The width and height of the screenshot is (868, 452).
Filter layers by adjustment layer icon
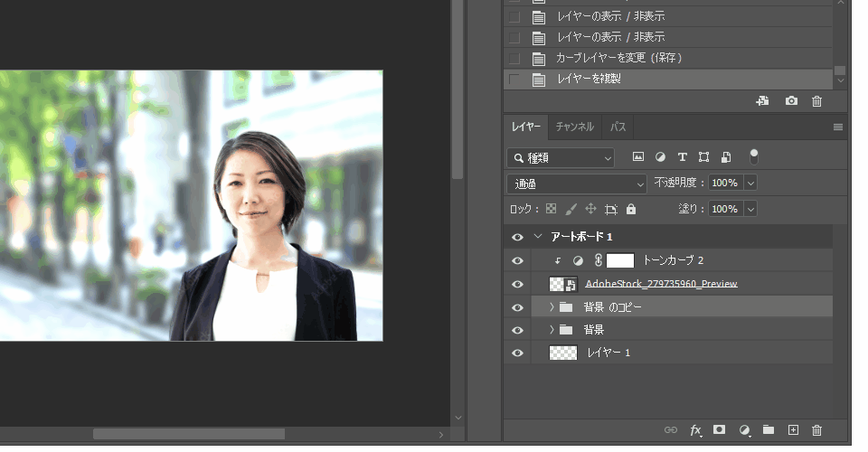click(660, 157)
